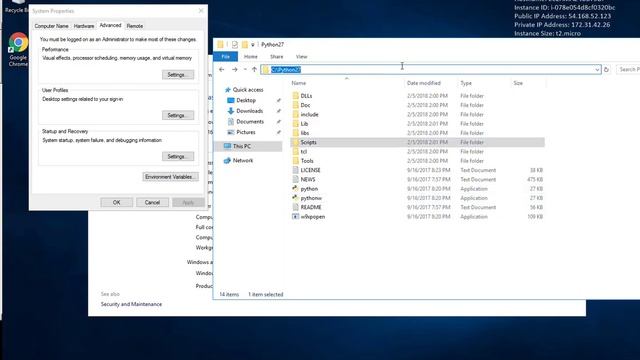
Task: Select the pythonw application icon
Action: tap(296, 198)
